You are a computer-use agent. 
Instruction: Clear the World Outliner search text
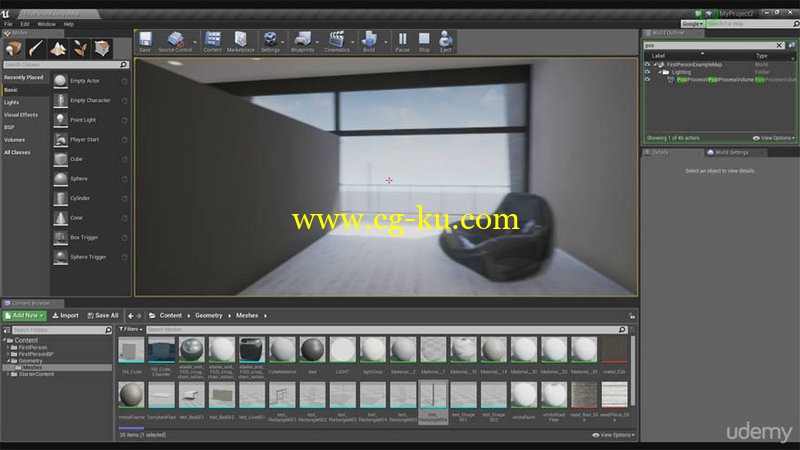pos(779,45)
